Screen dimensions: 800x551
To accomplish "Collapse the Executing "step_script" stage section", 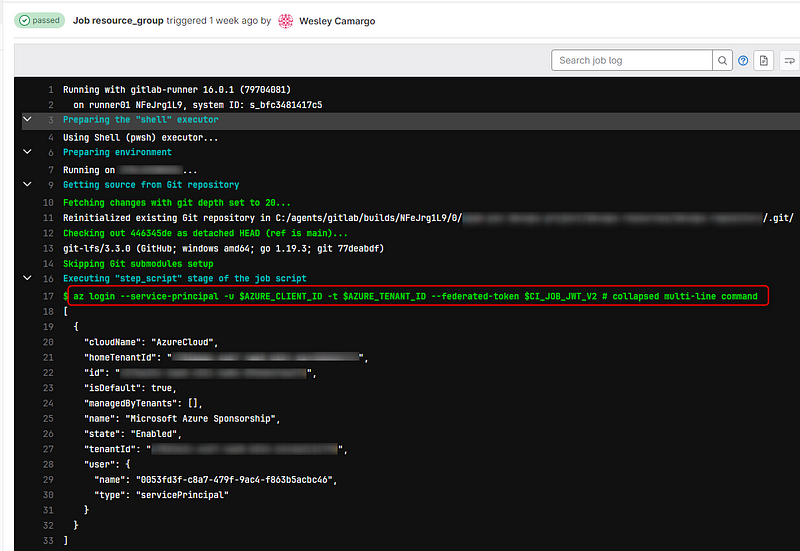I will coord(28,278).
